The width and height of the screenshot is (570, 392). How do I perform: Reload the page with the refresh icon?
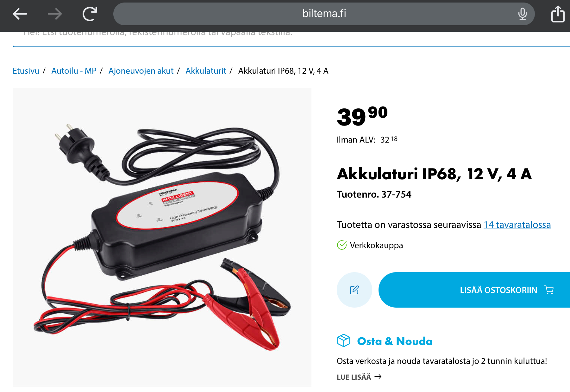(x=90, y=14)
